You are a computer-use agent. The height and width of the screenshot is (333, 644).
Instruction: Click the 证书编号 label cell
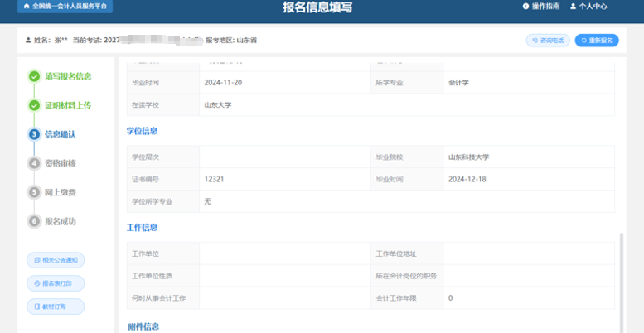pyautogui.click(x=163, y=180)
